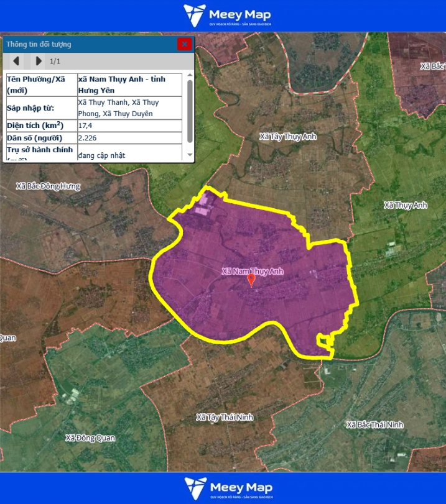Click the Thông tin đối tượng title bar
The width and height of the screenshot is (446, 504).
coord(87,44)
